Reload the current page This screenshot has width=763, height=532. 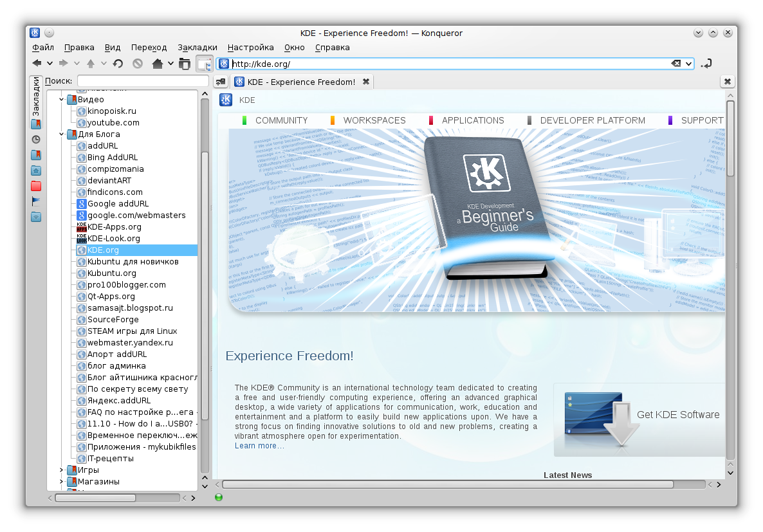click(x=118, y=63)
